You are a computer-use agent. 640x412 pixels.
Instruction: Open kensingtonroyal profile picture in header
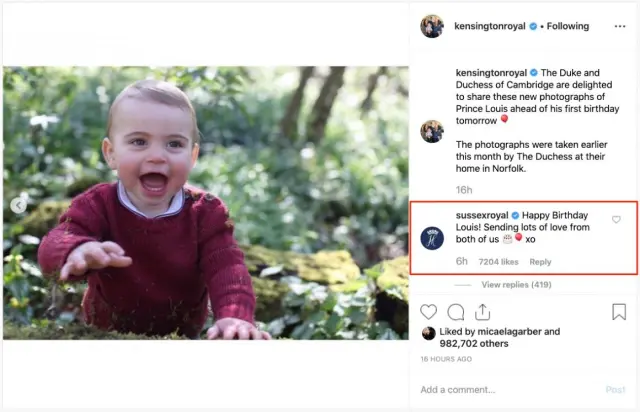click(432, 27)
